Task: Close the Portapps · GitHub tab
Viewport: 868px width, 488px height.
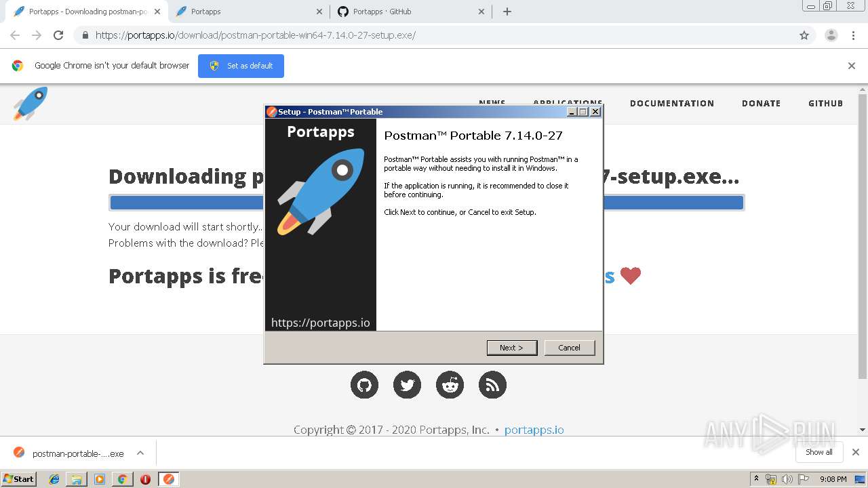Action: click(481, 12)
